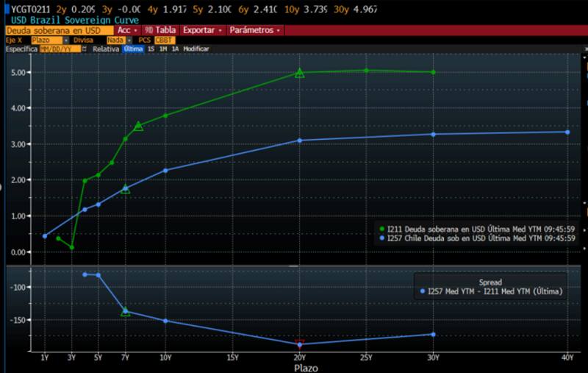Click the red marker at 20Y on spread chart
The image size is (588, 373).
[x=299, y=342]
